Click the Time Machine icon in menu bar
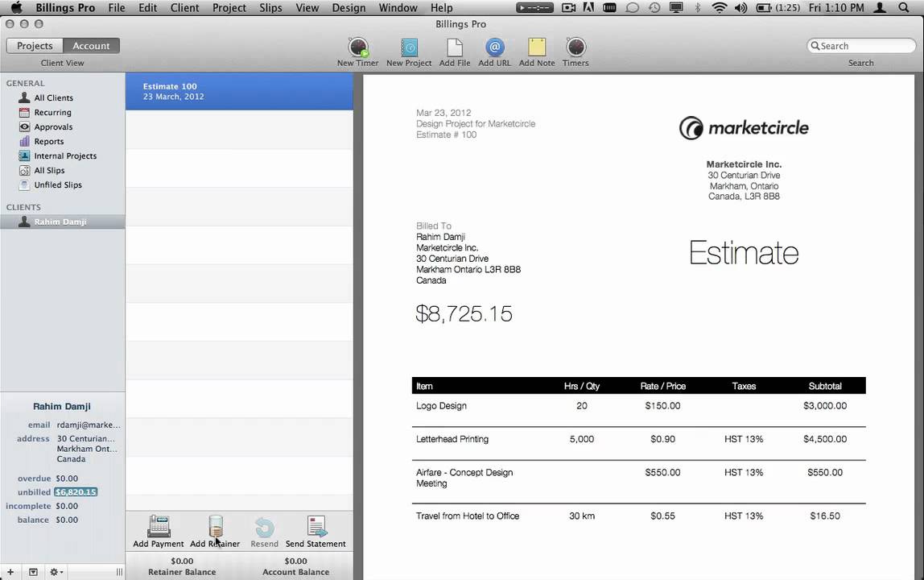This screenshot has height=580, width=924. pos(654,8)
